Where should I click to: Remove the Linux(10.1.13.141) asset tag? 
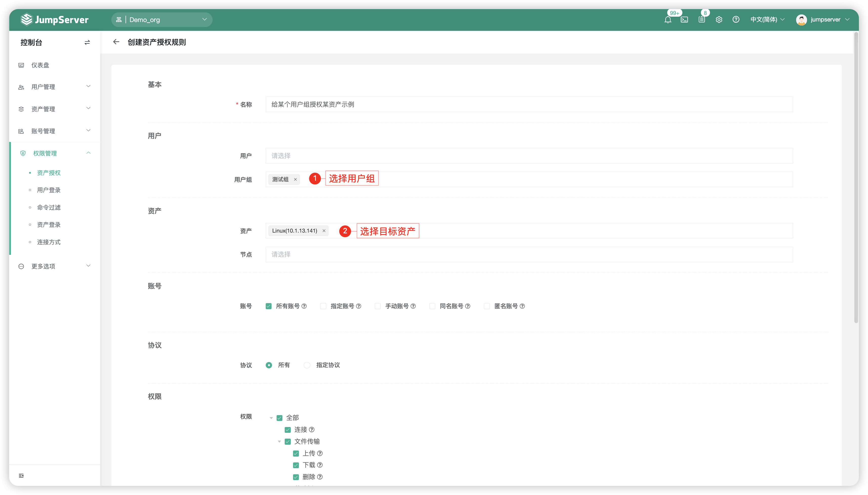coord(324,231)
